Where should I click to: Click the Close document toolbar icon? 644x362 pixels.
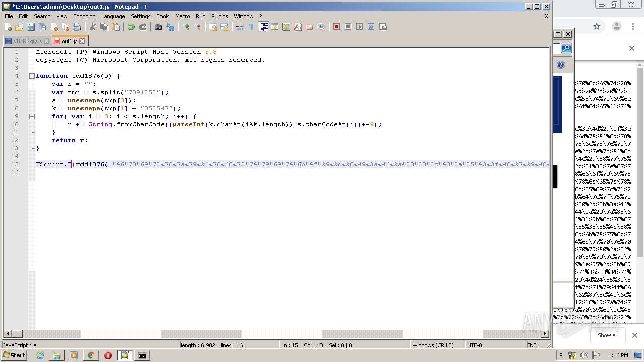coord(54,27)
